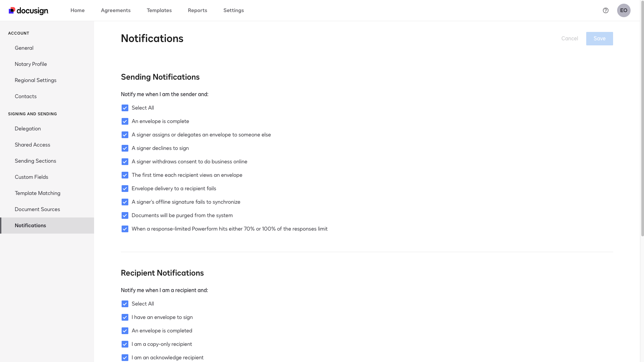Open the Agreements tab

point(116,10)
